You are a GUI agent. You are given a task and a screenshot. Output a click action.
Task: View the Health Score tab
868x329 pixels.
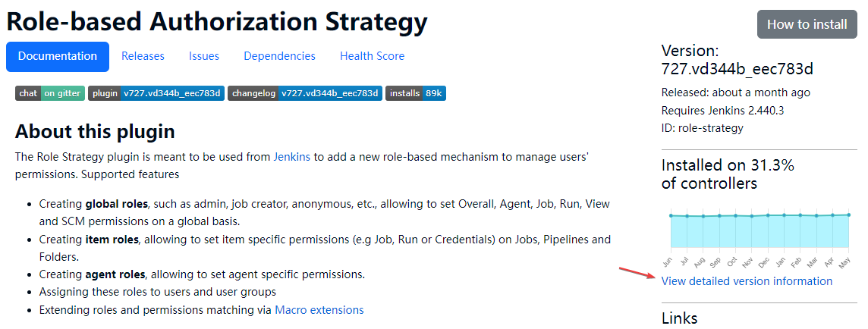(372, 56)
